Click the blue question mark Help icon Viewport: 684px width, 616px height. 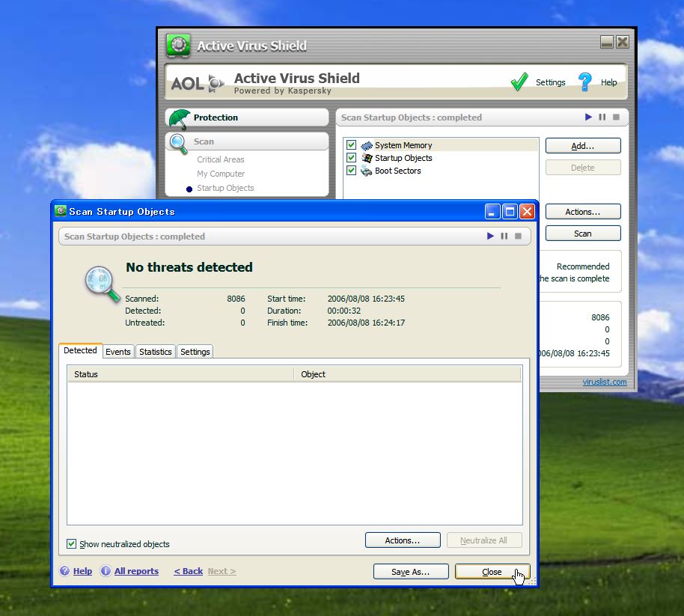(x=585, y=82)
